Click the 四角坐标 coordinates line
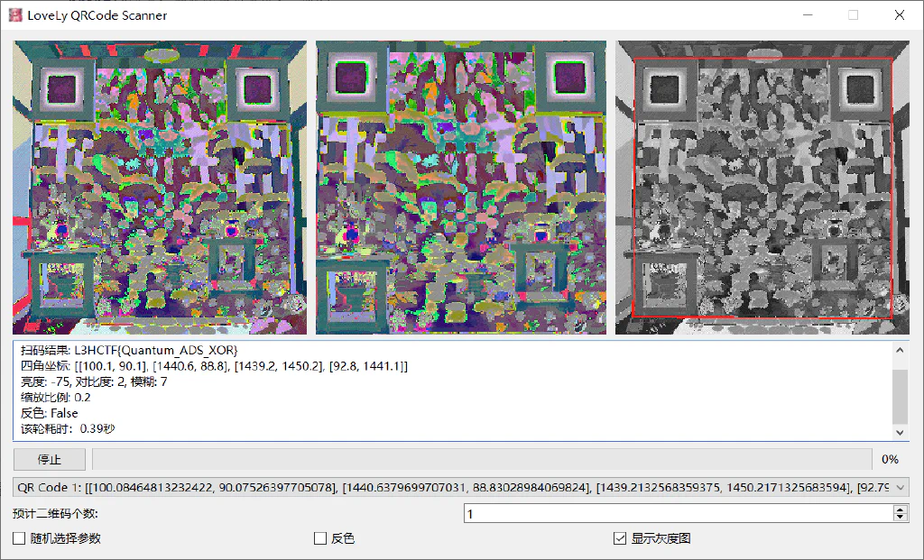This screenshot has height=560, width=924. pyautogui.click(x=214, y=366)
